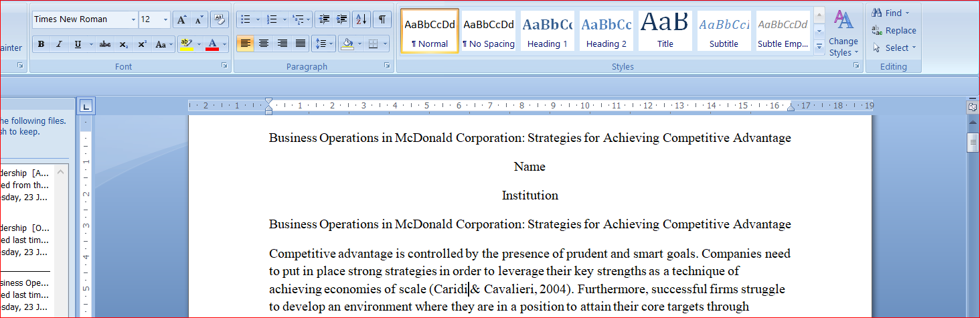Click the right indent marker on ruler
The image size is (980, 318).
[x=791, y=107]
